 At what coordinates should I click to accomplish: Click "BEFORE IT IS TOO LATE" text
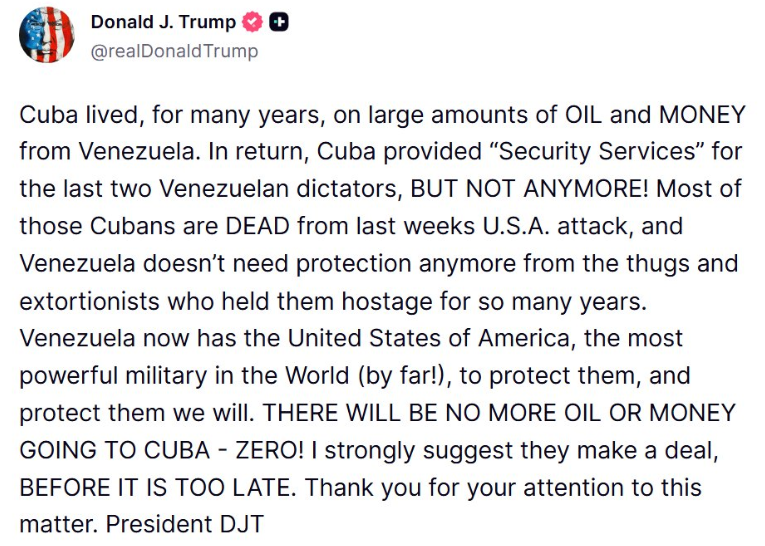coord(153,487)
